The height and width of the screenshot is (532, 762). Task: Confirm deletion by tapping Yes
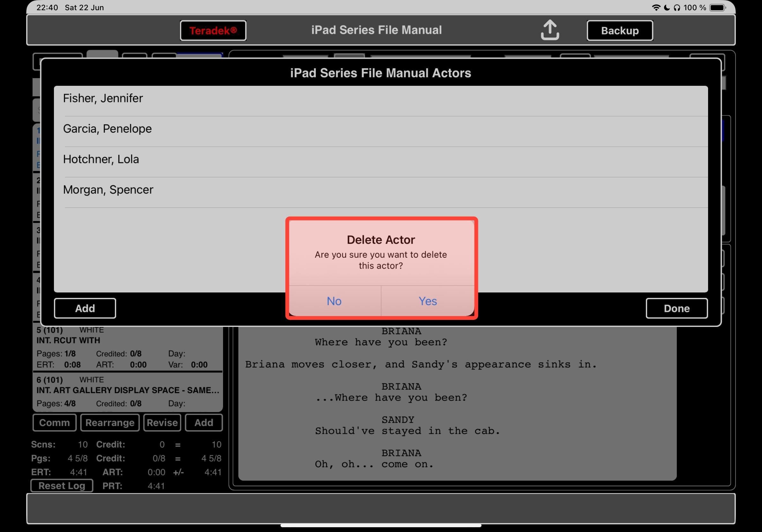tap(427, 301)
